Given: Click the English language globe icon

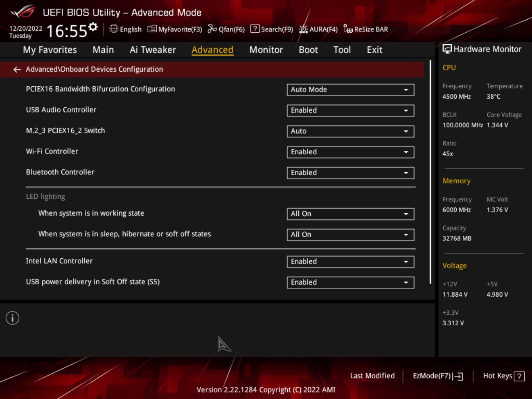Looking at the screenshot, I should pyautogui.click(x=114, y=29).
